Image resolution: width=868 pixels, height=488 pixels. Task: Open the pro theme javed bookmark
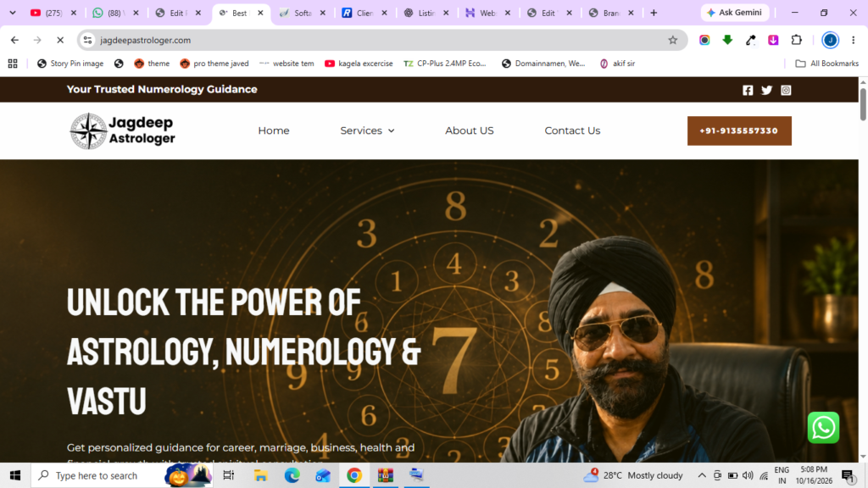214,64
